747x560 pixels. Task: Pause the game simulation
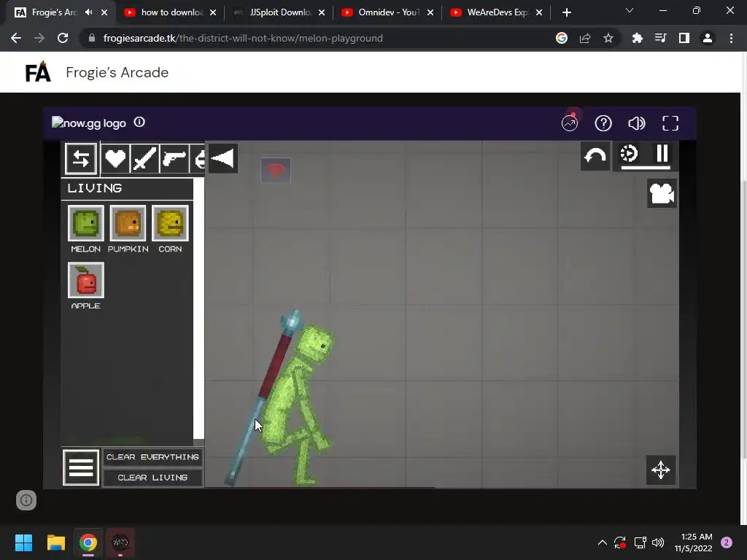(662, 154)
